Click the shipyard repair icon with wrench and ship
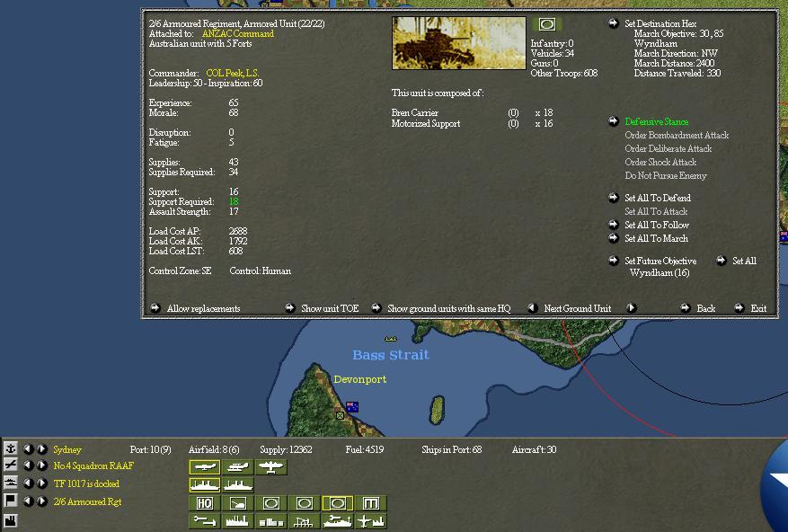Viewport: 788px width, 532px height. (x=337, y=521)
